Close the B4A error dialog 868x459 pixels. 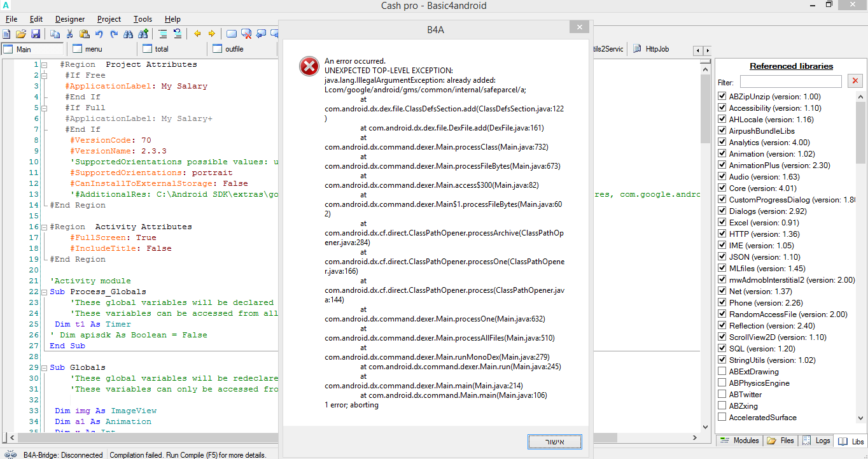click(578, 27)
